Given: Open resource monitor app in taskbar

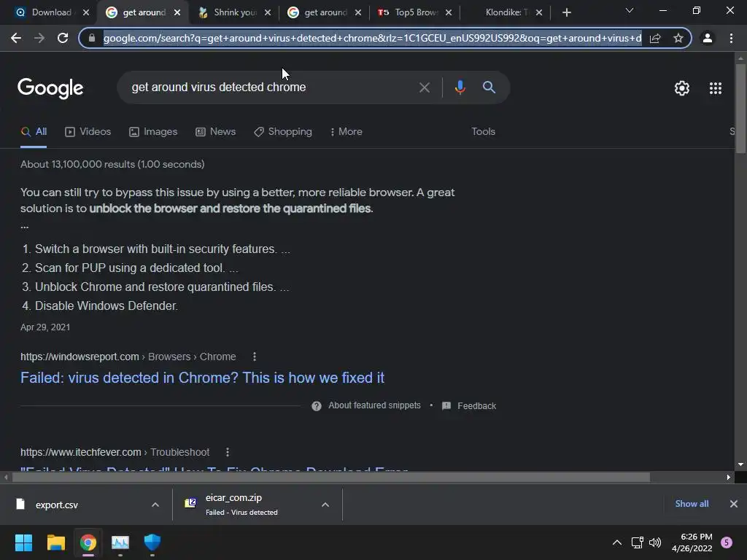Looking at the screenshot, I should coord(120,542).
